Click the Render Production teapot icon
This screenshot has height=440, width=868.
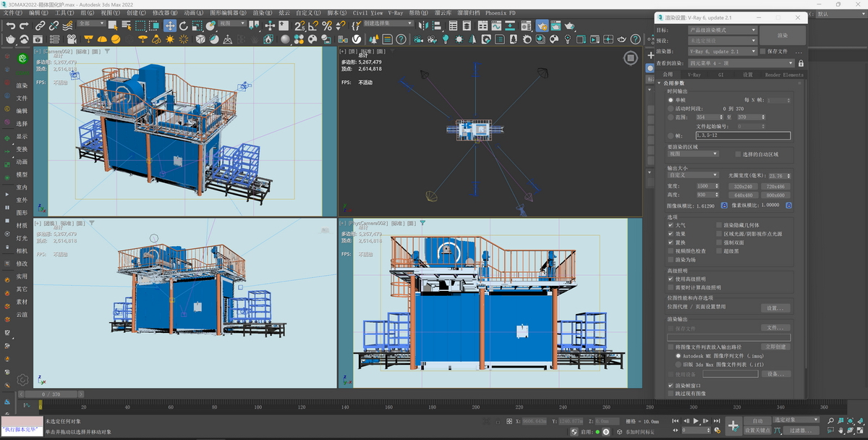click(x=569, y=25)
